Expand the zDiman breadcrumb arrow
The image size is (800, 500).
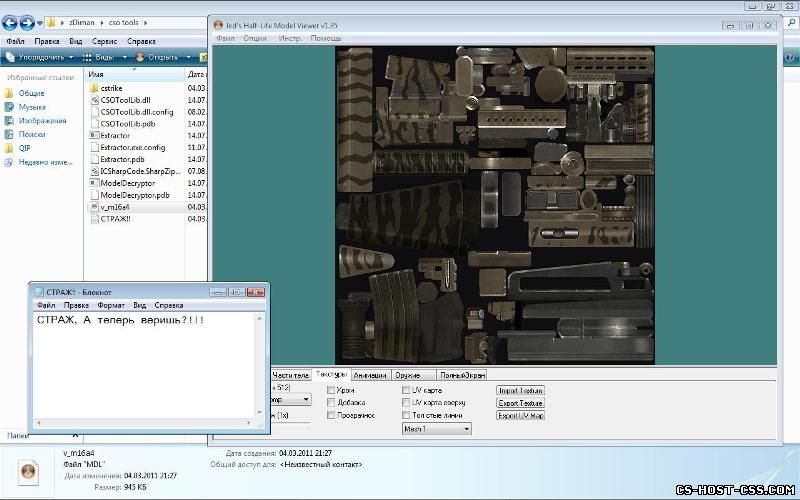point(102,23)
